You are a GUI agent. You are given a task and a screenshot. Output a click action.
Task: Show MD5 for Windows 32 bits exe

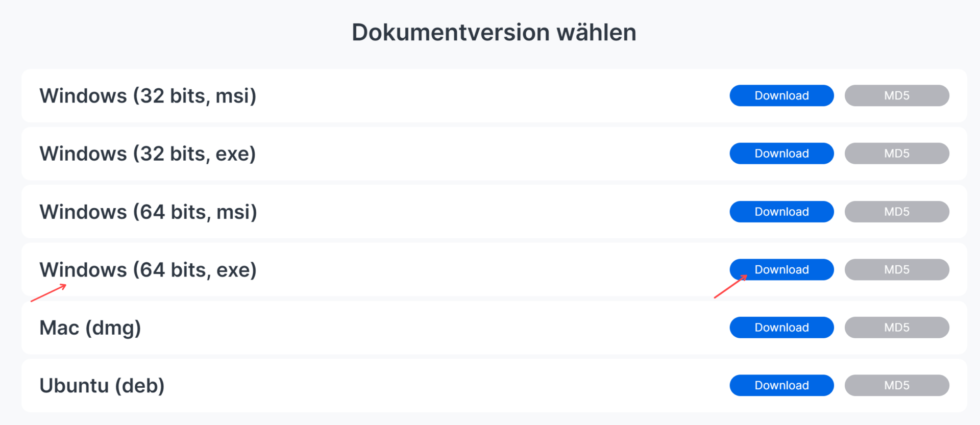897,154
